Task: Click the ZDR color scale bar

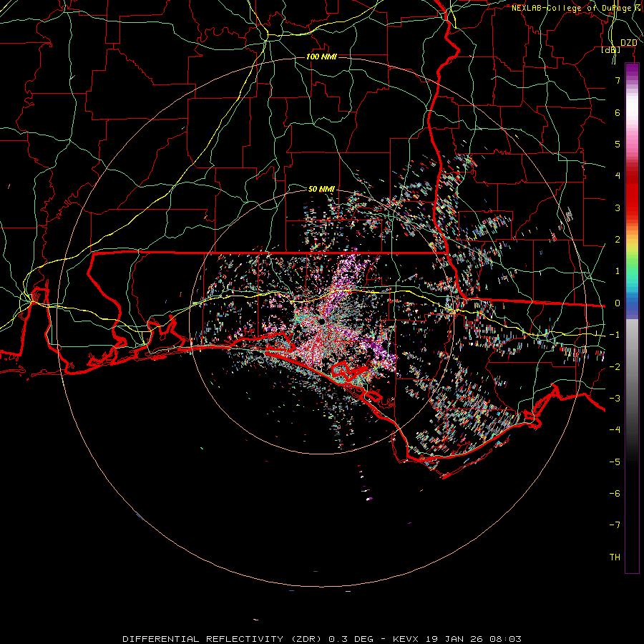Action: (632, 318)
